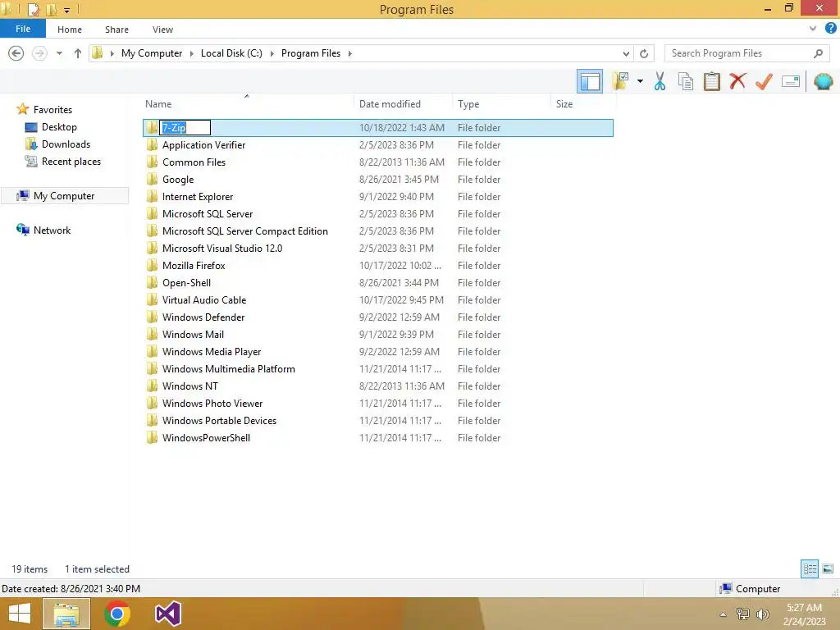Image resolution: width=840 pixels, height=630 pixels.
Task: Click the Copy toolbar icon
Action: pos(686,81)
